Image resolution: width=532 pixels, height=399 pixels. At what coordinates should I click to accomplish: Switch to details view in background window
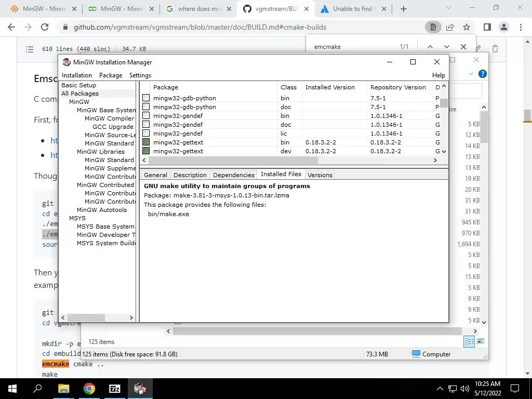pos(469,341)
